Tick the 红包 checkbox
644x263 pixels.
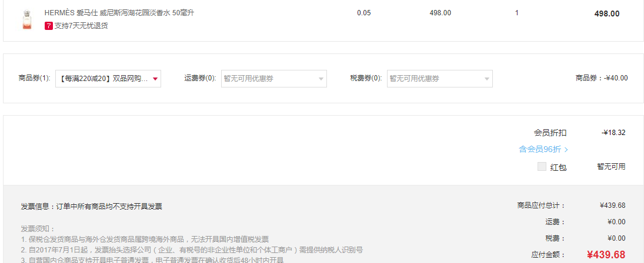(x=542, y=166)
